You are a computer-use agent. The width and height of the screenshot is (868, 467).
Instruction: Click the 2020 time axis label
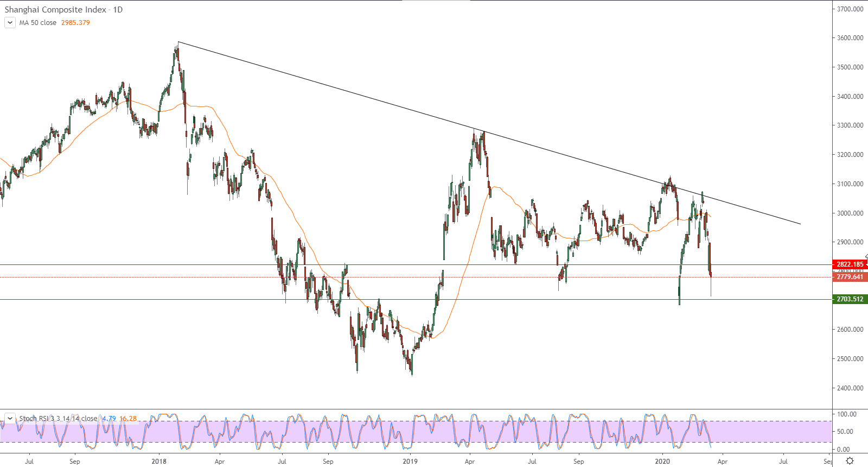pos(662,462)
